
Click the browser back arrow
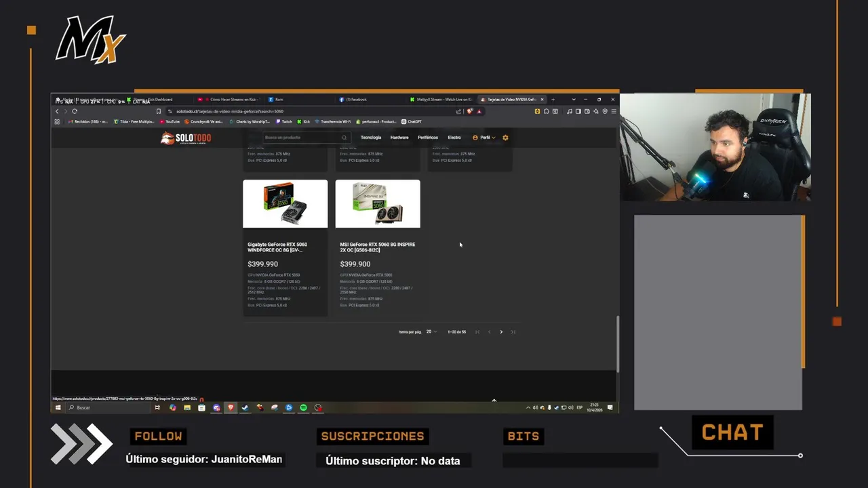tap(57, 111)
